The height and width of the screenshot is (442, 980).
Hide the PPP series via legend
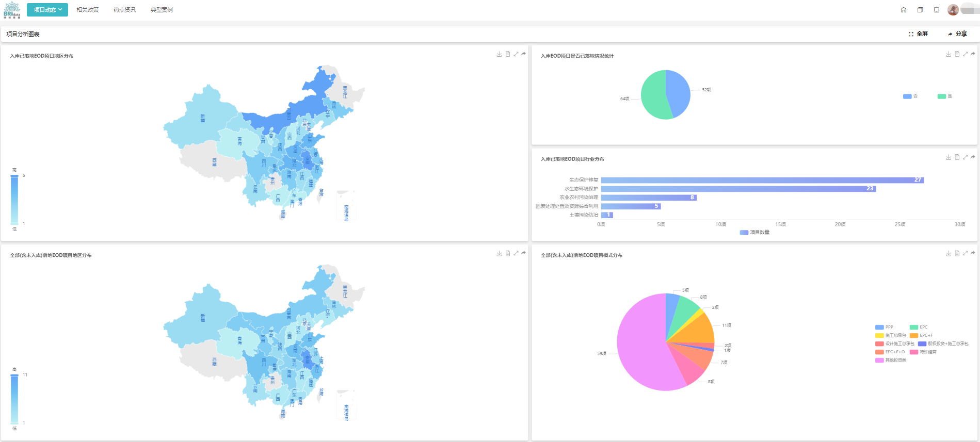click(x=885, y=328)
